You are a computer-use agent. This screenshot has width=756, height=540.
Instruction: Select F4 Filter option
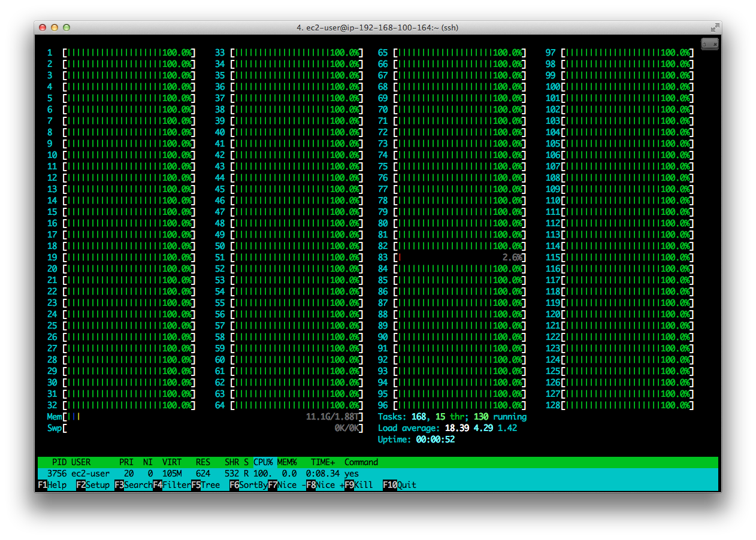pos(172,485)
